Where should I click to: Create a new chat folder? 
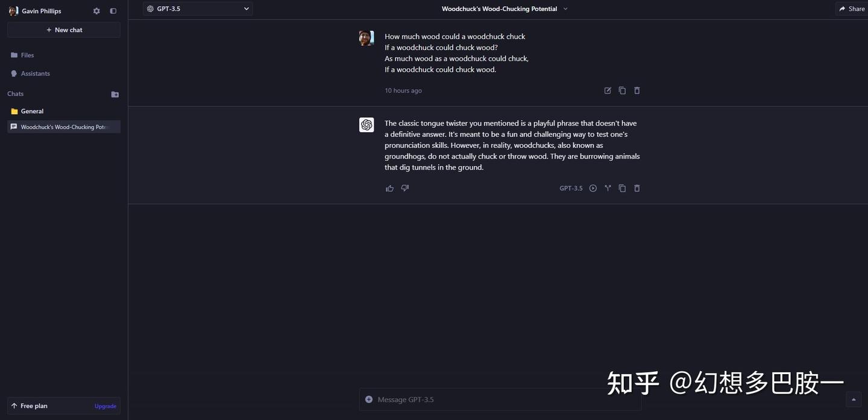coord(115,94)
